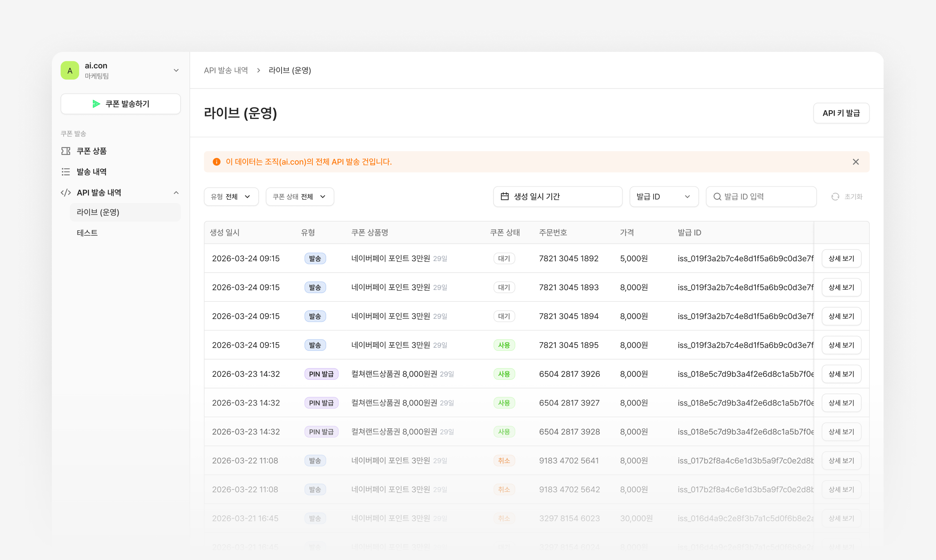View details for order 9183 4702 5641
This screenshot has height=560, width=936.
pyautogui.click(x=841, y=460)
